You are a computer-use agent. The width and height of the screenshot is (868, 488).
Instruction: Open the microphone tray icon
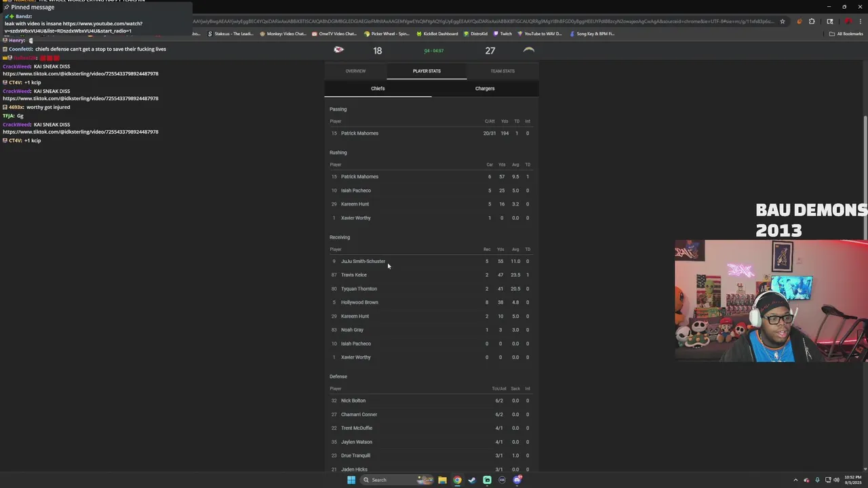pos(817,480)
